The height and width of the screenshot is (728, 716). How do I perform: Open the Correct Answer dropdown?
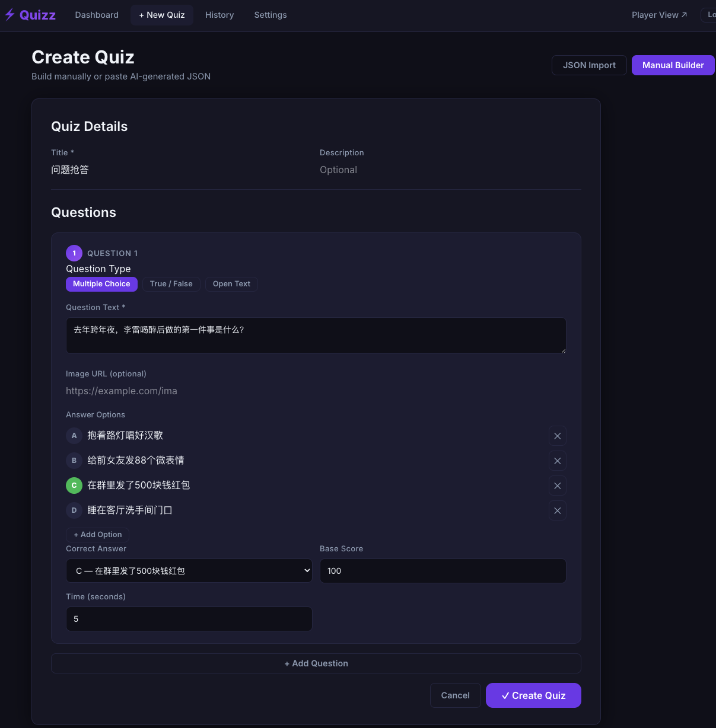point(189,571)
